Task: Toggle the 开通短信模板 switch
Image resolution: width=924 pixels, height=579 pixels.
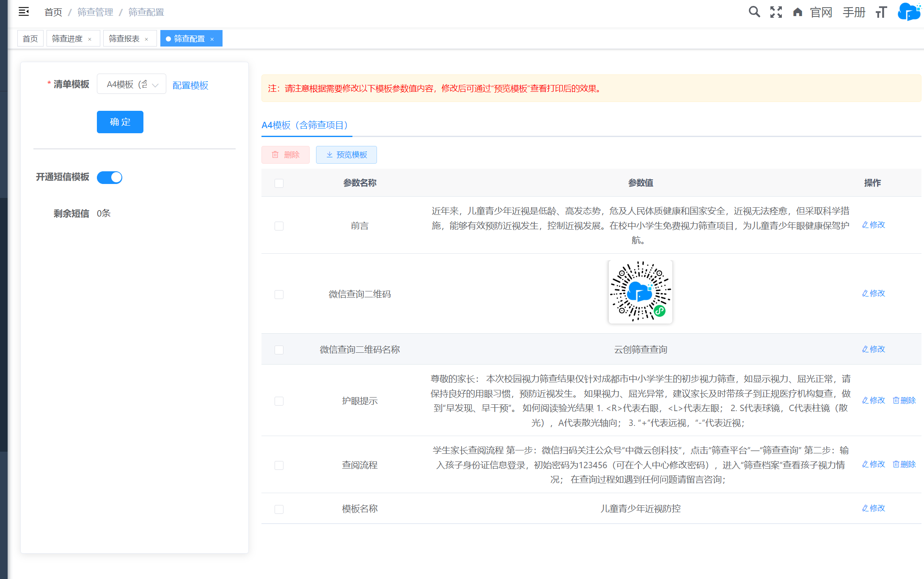Action: pyautogui.click(x=110, y=178)
